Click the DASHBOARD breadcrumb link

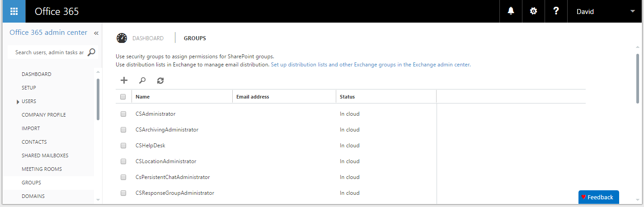tap(148, 38)
